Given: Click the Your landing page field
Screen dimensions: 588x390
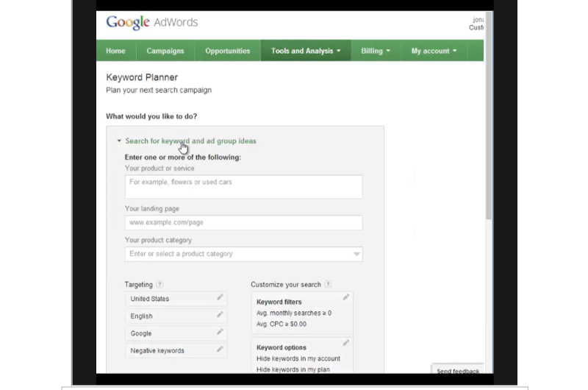Looking at the screenshot, I should click(x=244, y=222).
